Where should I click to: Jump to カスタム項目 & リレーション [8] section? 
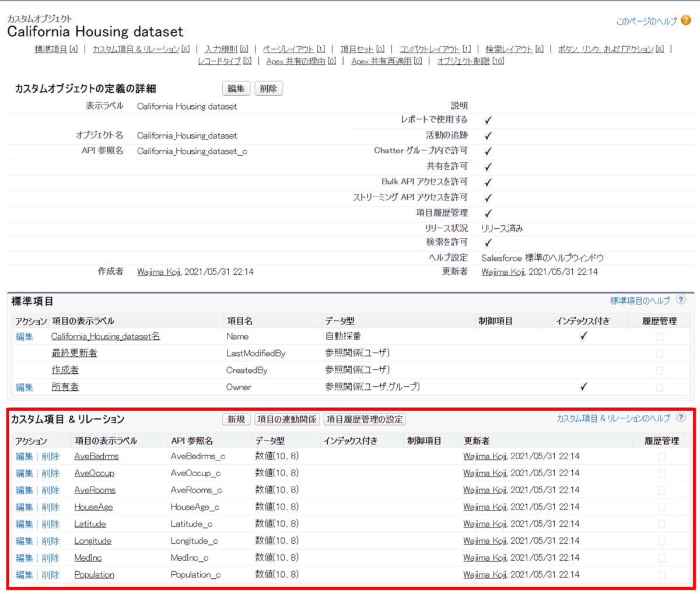pyautogui.click(x=141, y=49)
